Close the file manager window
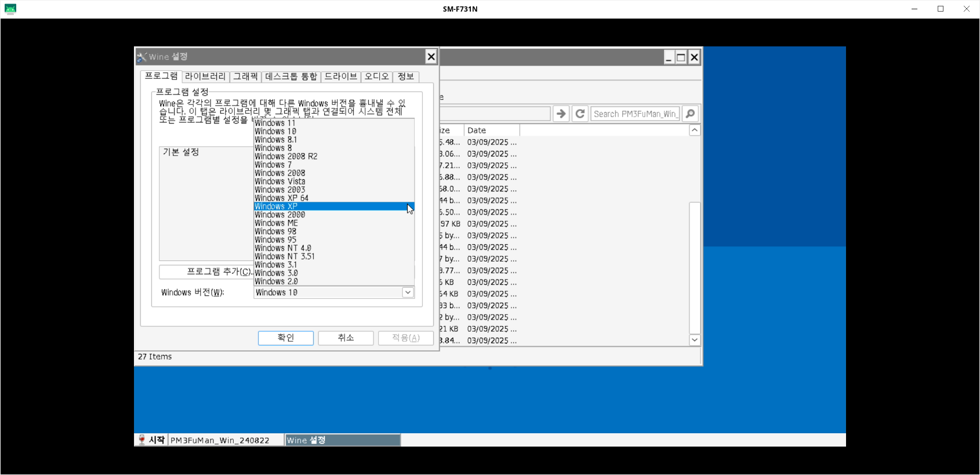980x475 pixels. pos(694,57)
